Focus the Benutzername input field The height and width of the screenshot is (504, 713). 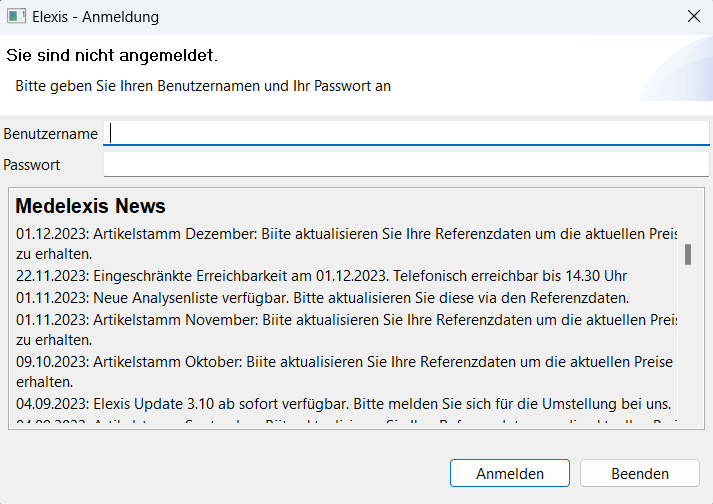coord(405,133)
